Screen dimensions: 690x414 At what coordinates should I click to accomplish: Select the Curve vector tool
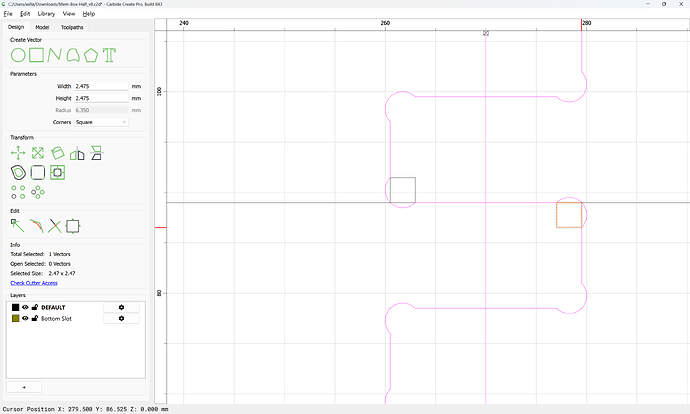coord(73,55)
